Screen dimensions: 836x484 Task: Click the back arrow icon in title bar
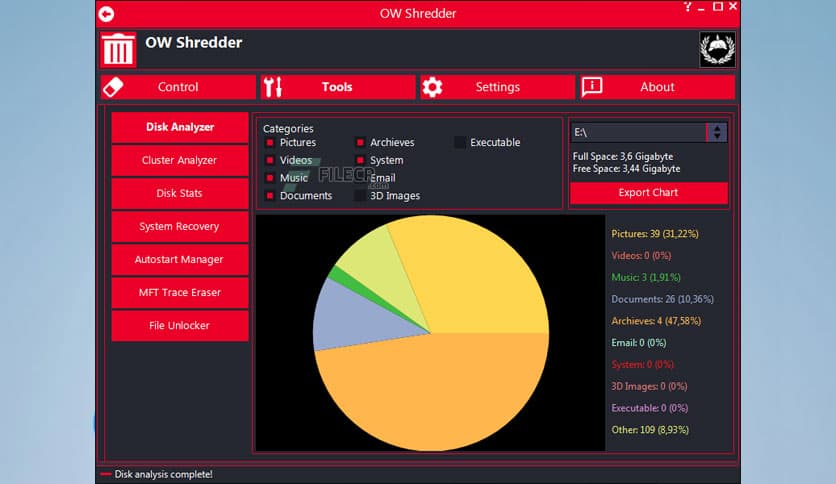106,14
